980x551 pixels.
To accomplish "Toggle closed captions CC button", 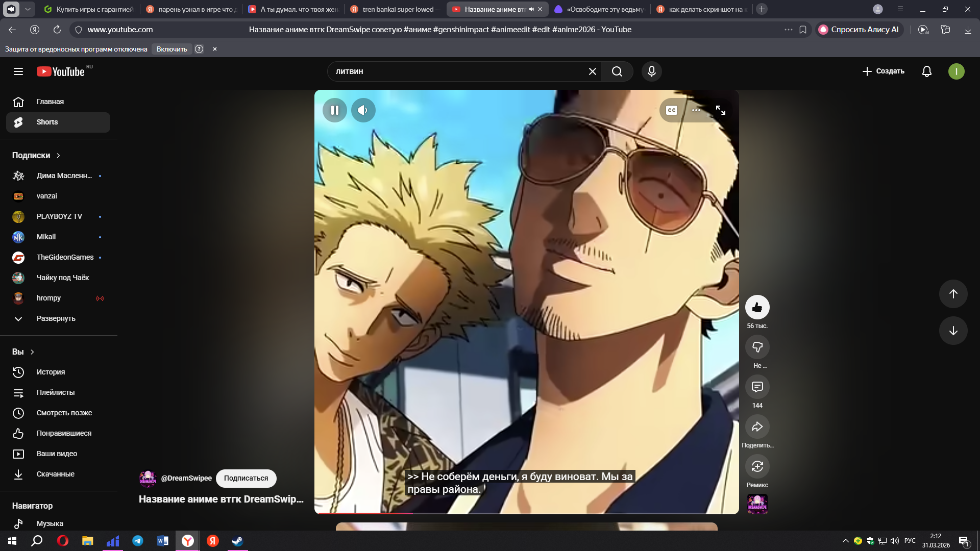I will point(672,110).
